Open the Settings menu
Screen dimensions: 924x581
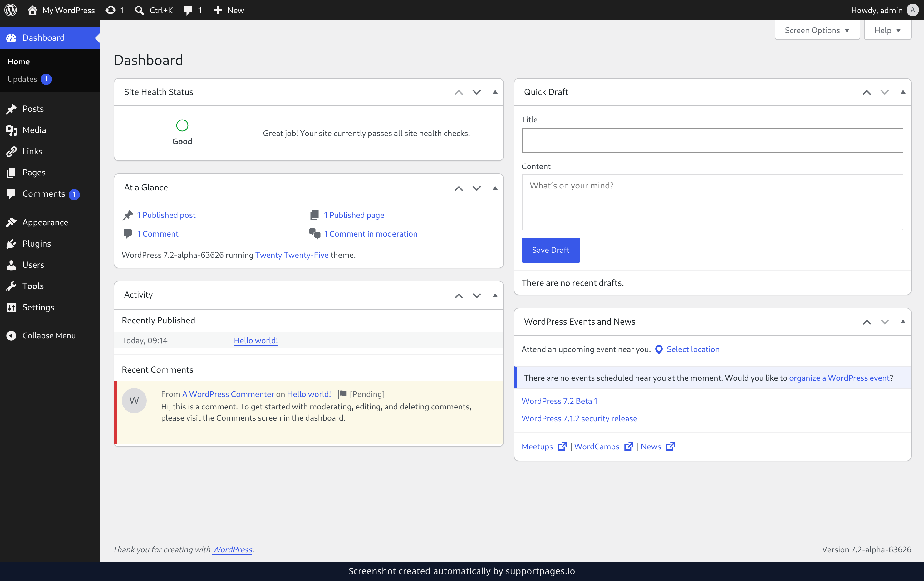(x=50, y=307)
